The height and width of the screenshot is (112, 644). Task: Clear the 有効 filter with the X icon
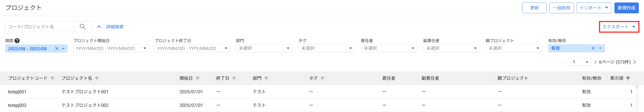coord(593,48)
